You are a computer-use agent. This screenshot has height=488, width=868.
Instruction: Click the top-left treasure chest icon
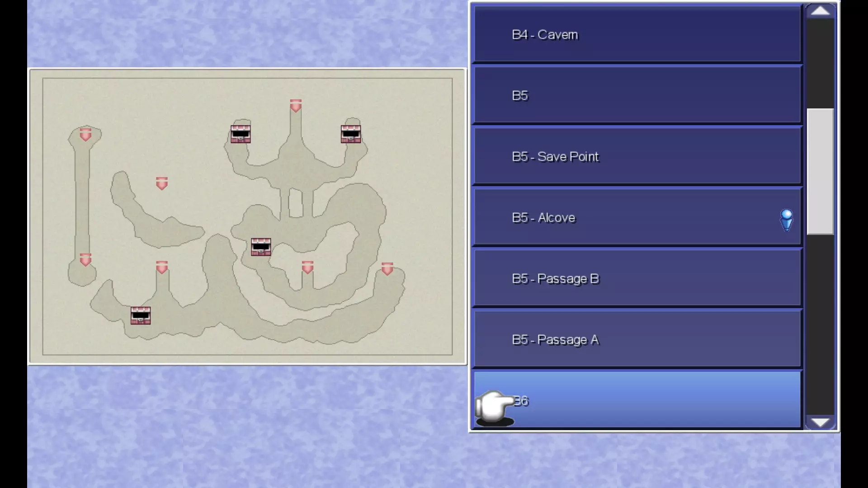point(241,134)
